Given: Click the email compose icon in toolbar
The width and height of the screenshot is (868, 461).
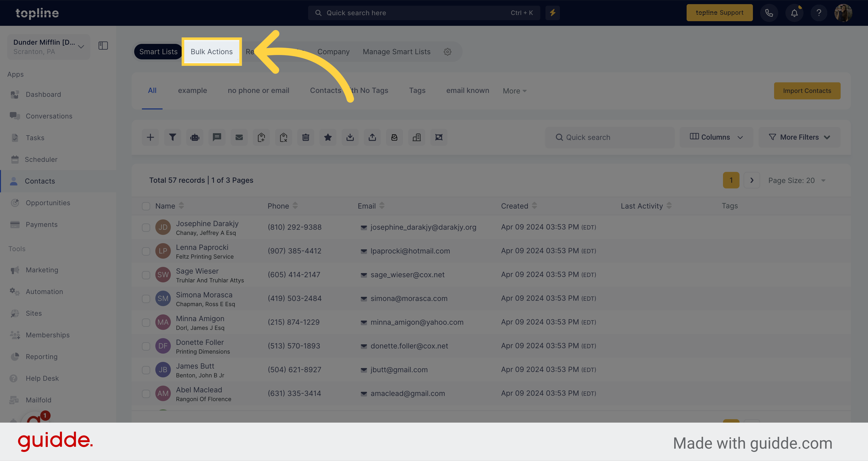Looking at the screenshot, I should click(x=239, y=137).
